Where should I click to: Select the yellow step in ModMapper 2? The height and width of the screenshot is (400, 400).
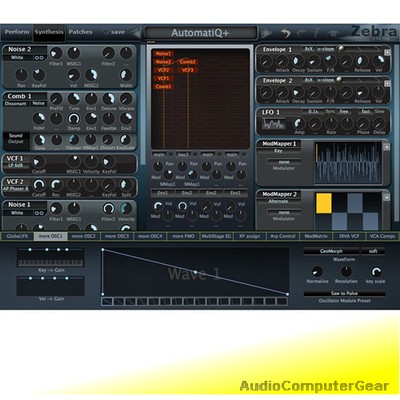(324, 203)
